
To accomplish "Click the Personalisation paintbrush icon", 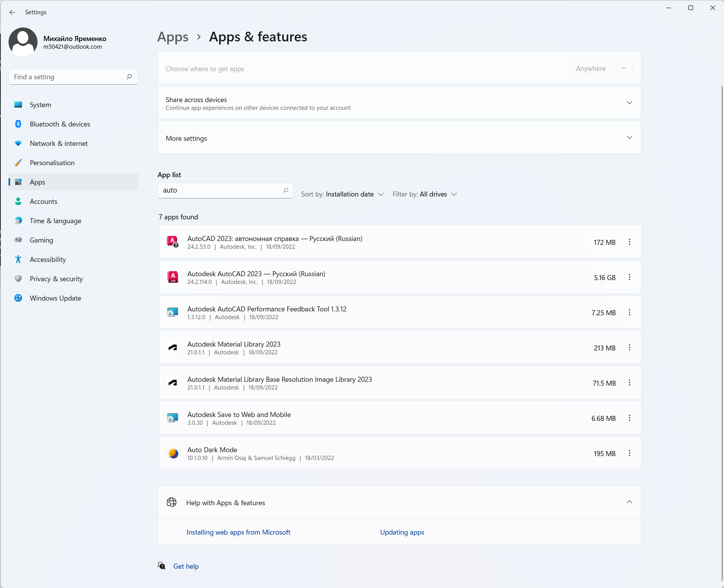I will pyautogui.click(x=18, y=163).
